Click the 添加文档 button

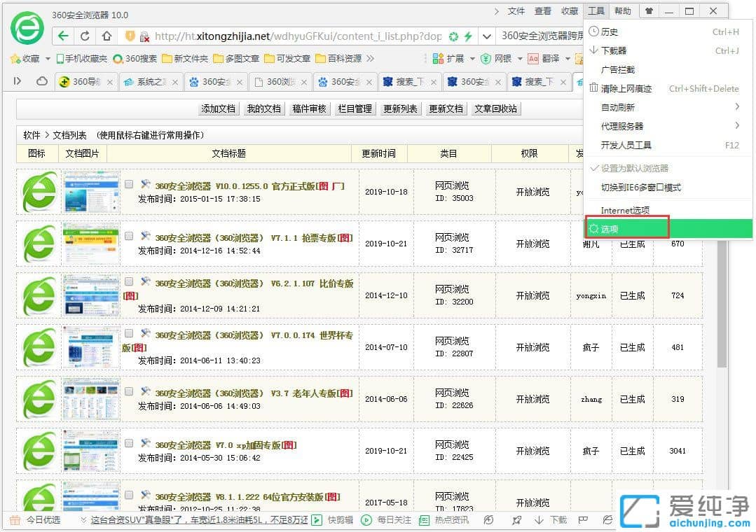pyautogui.click(x=218, y=109)
